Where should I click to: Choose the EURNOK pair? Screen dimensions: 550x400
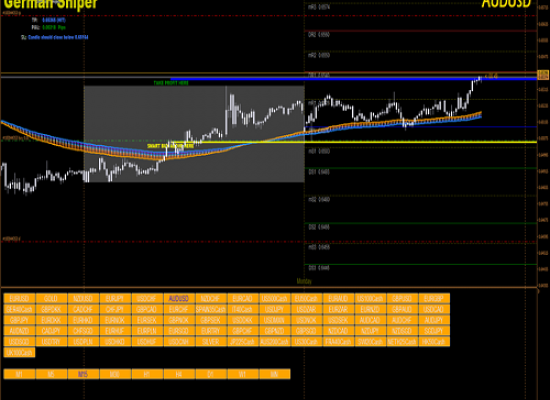(115, 320)
